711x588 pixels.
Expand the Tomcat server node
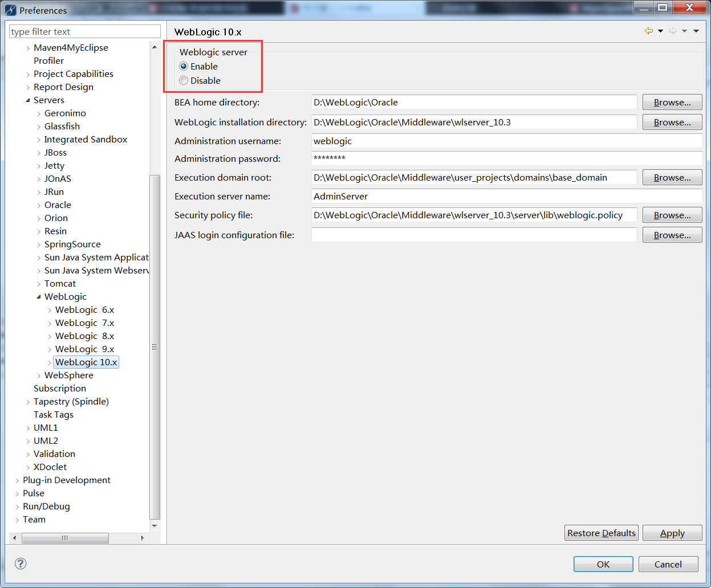[x=39, y=284]
